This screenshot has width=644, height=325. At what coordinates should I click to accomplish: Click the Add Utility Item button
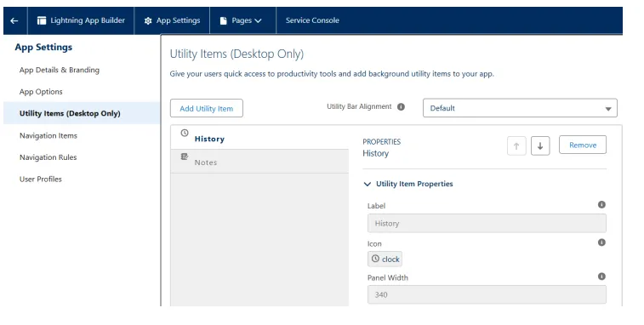[x=207, y=108]
